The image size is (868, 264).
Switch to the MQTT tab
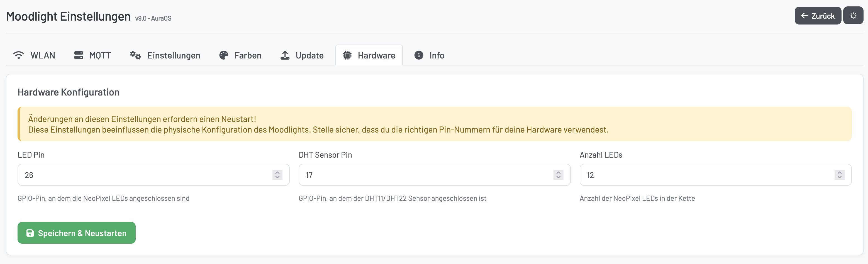coord(92,55)
